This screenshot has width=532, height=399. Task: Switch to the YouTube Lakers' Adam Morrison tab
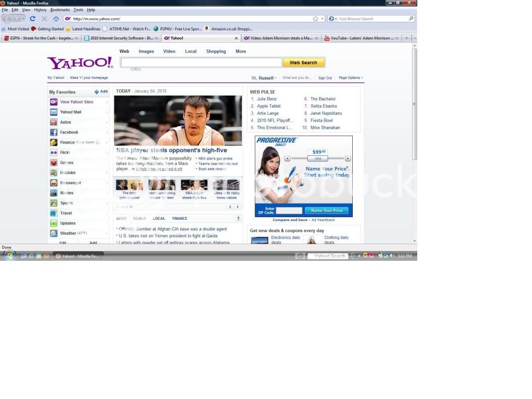tap(361, 38)
